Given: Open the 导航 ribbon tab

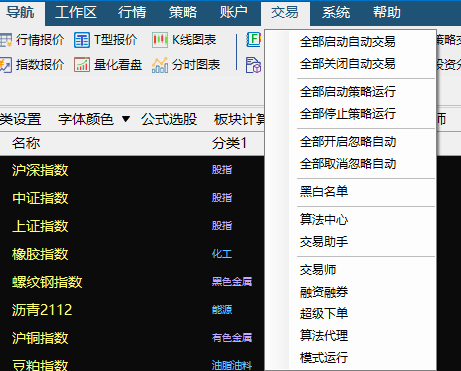Looking at the screenshot, I should click(21, 13).
